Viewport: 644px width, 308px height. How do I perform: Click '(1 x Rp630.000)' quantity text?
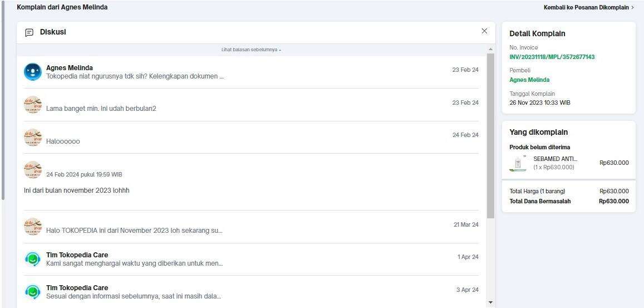[554, 167]
